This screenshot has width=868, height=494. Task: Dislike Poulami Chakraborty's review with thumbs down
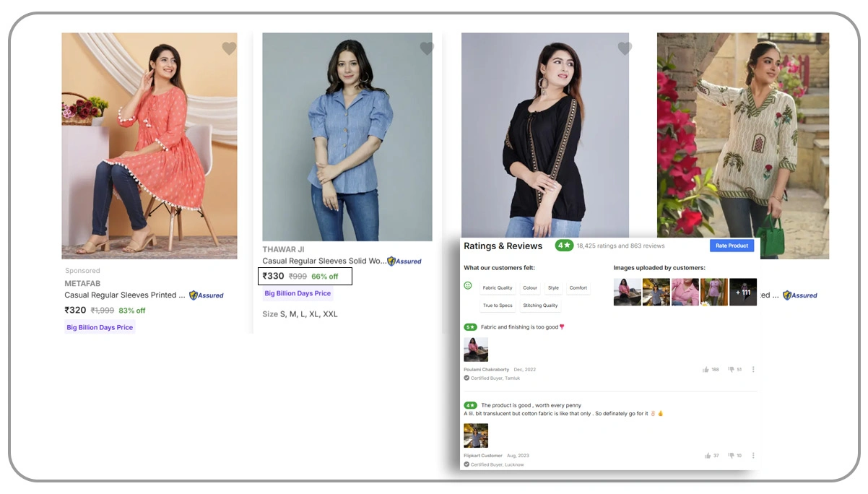pyautogui.click(x=731, y=370)
